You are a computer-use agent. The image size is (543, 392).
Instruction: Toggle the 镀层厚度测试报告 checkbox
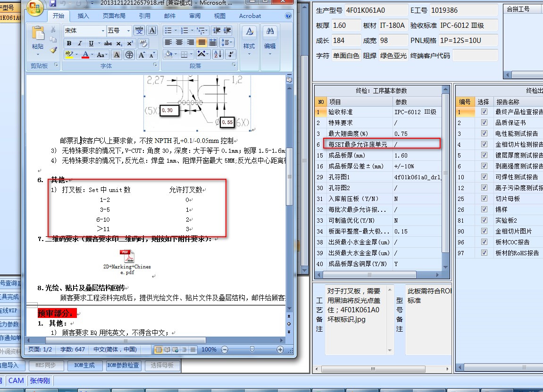click(484, 155)
